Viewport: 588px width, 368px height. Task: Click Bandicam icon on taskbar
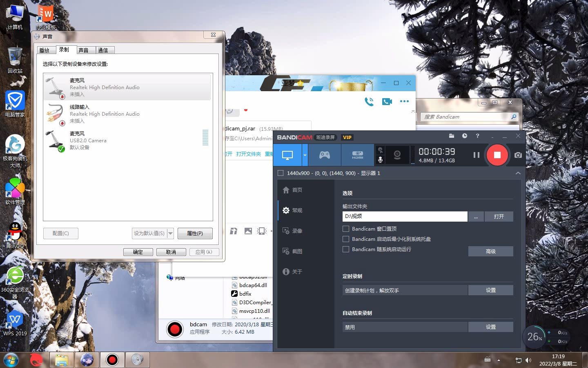(112, 360)
